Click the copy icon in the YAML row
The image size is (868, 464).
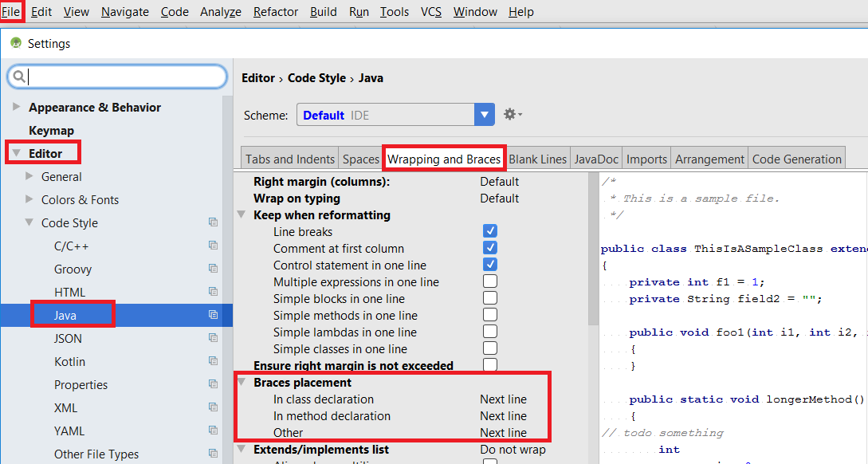tap(213, 431)
